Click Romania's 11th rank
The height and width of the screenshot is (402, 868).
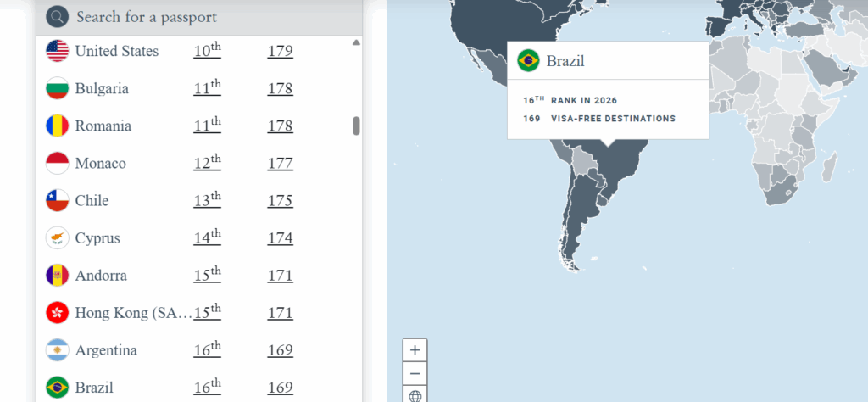point(207,126)
